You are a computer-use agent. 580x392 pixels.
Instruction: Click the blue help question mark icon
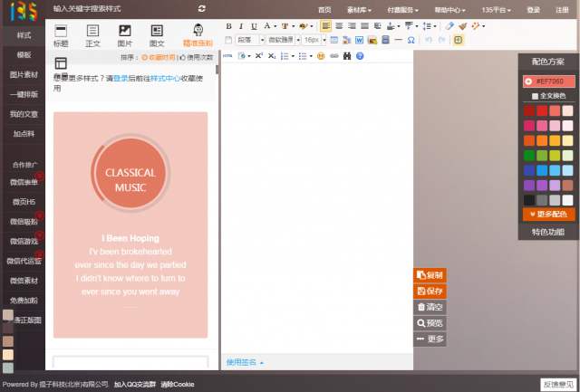pyautogui.click(x=360, y=56)
